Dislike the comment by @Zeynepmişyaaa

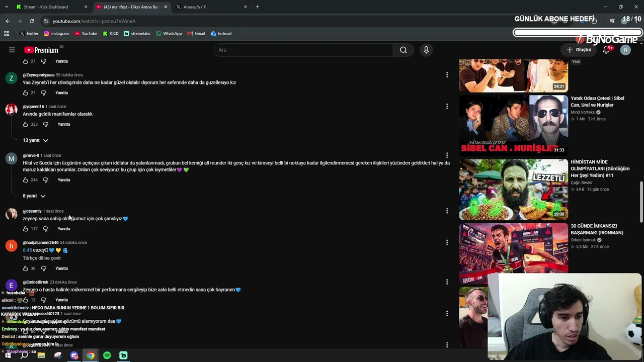click(x=43, y=93)
